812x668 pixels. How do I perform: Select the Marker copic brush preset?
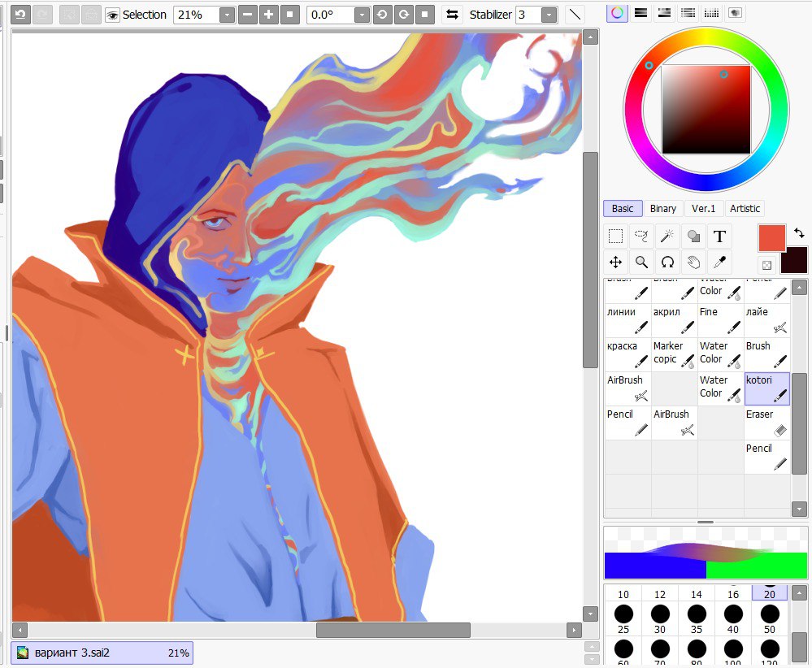click(x=675, y=354)
